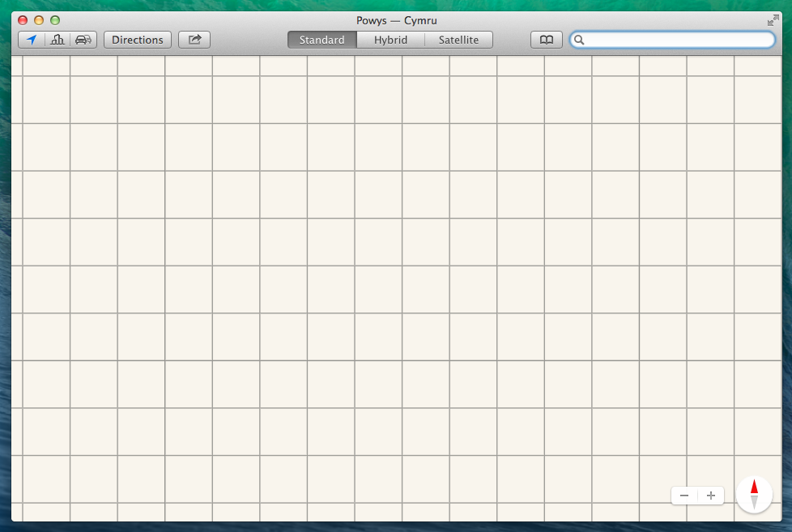Close the Maps window
The height and width of the screenshot is (532, 792).
(23, 20)
